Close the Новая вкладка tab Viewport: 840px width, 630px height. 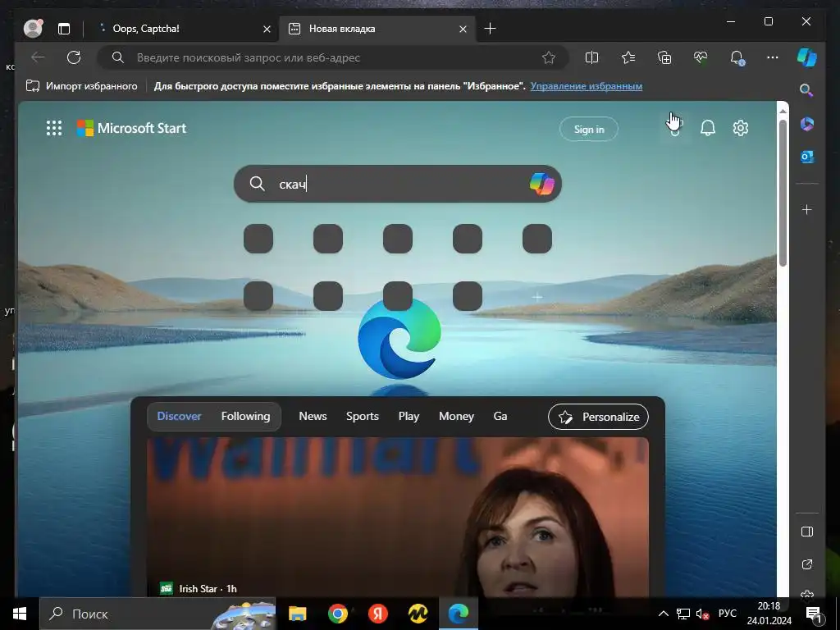(463, 29)
